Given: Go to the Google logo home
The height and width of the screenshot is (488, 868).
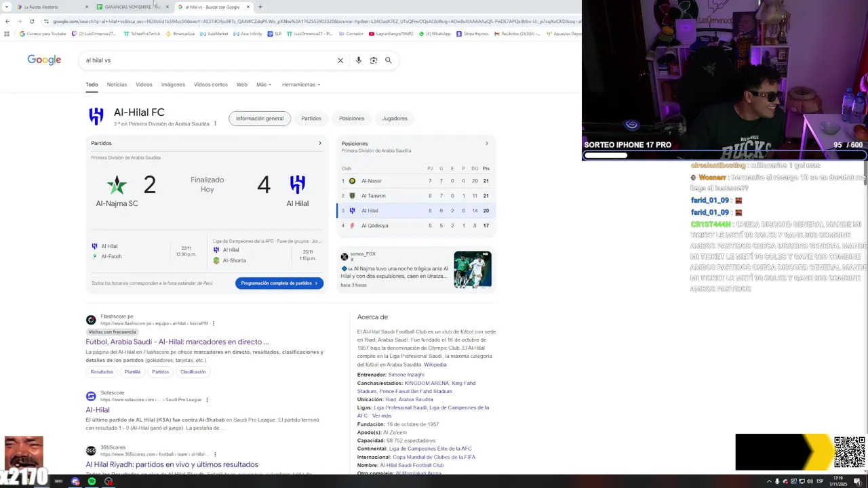Looking at the screenshot, I should point(44,60).
